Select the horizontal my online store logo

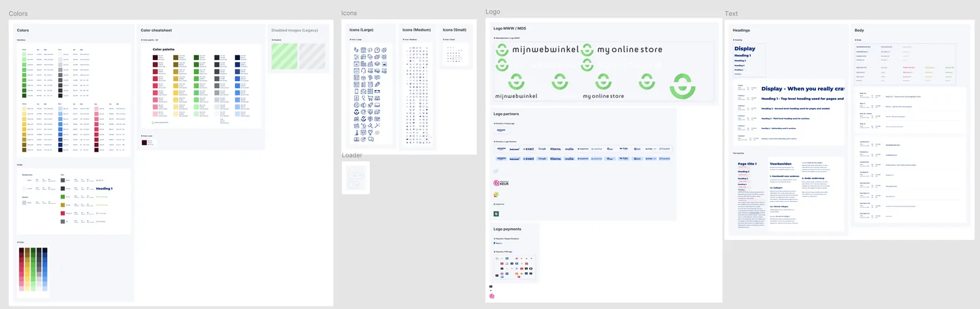621,50
